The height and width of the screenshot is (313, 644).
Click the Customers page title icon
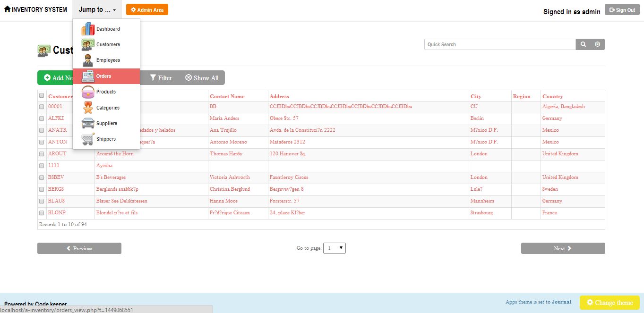pos(44,51)
